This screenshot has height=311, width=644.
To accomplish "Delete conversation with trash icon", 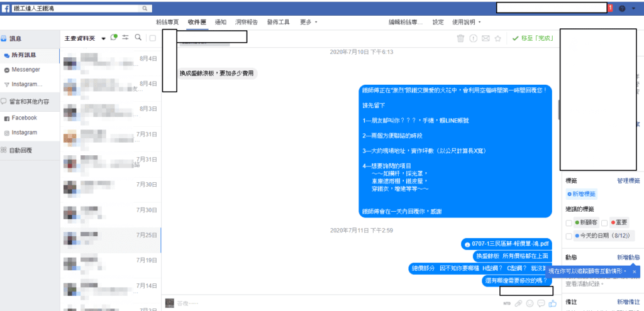I will point(460,38).
